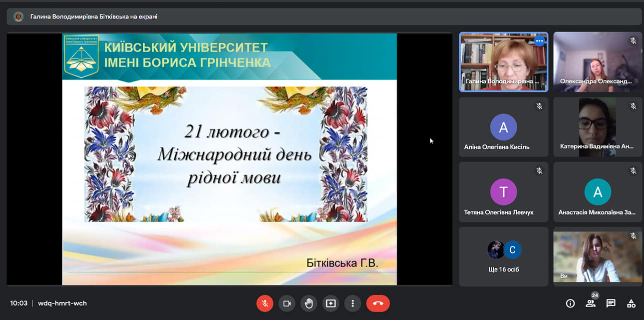Click the present screen icon
The image size is (644, 320).
click(330, 303)
